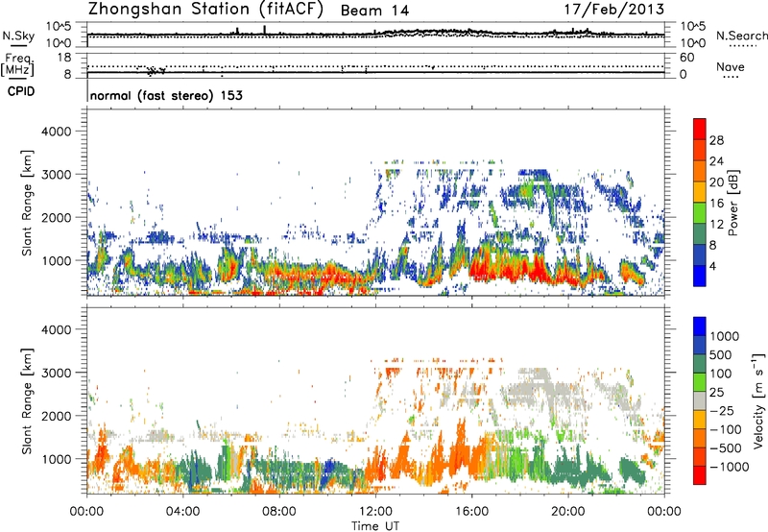Viewport: 768px width, 532px height.
Task: Click the '16' power colorbar tick
Action: pyautogui.click(x=716, y=204)
